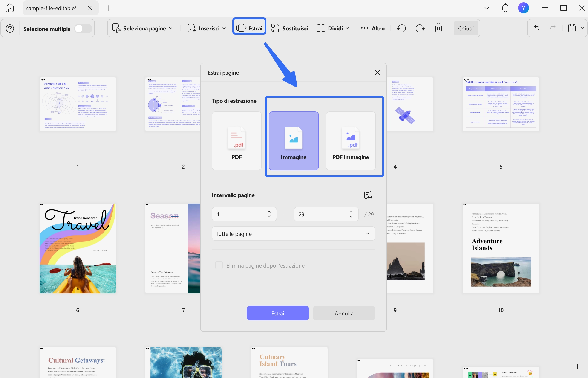
Task: Increase the start page number
Action: [x=269, y=212]
